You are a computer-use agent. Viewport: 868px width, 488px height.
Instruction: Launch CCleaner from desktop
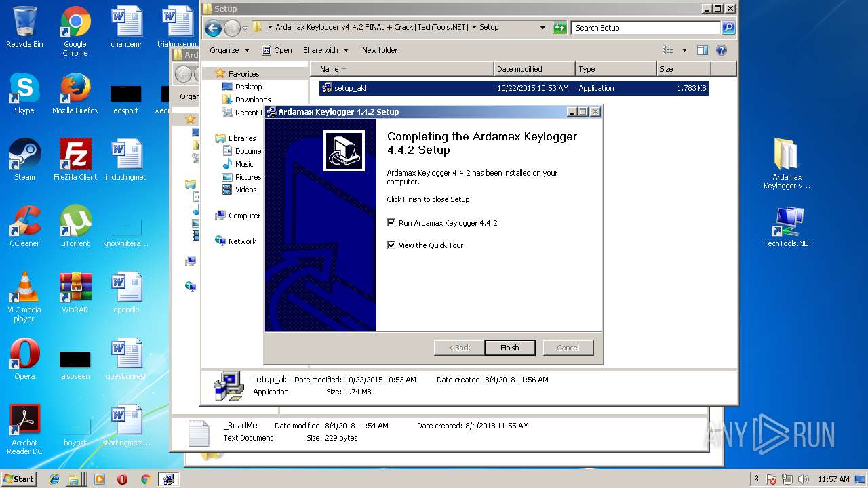pyautogui.click(x=24, y=226)
